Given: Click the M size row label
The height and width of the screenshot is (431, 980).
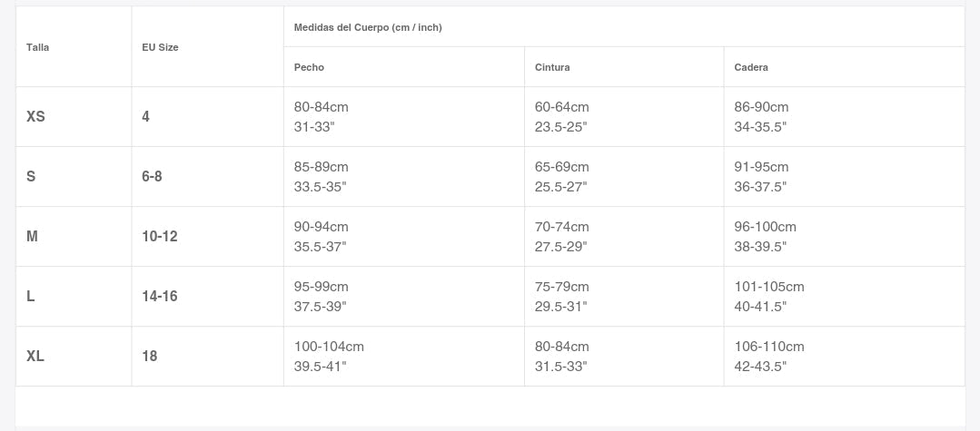Looking at the screenshot, I should [x=32, y=236].
